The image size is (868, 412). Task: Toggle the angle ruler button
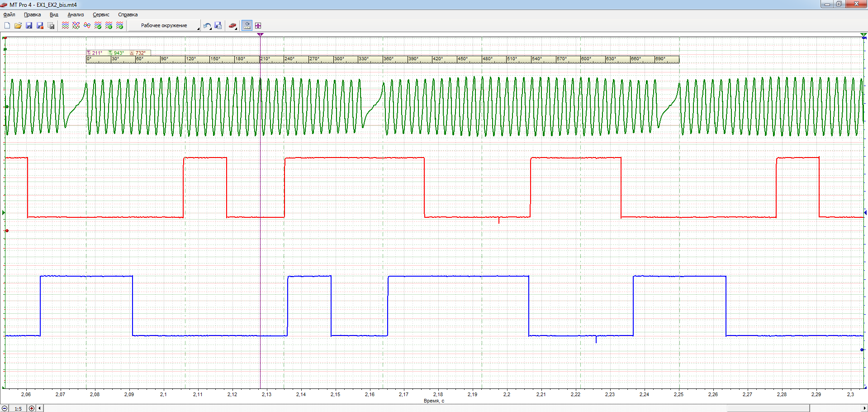point(247,25)
